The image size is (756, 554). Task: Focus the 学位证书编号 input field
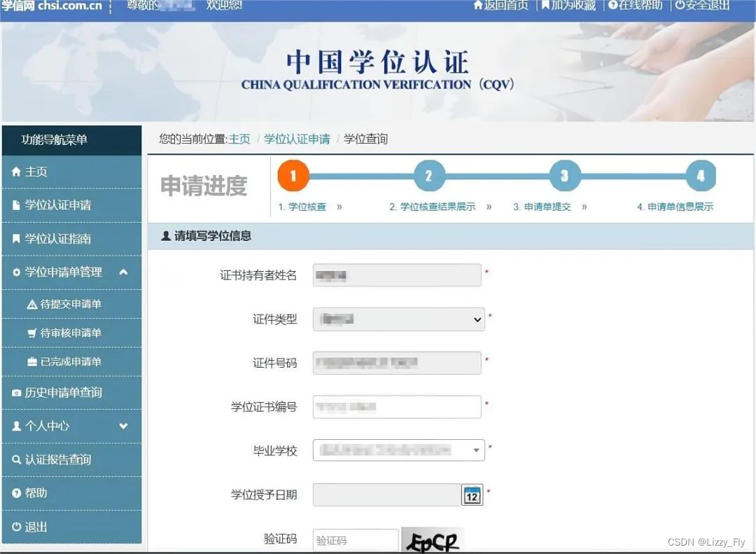click(x=397, y=407)
